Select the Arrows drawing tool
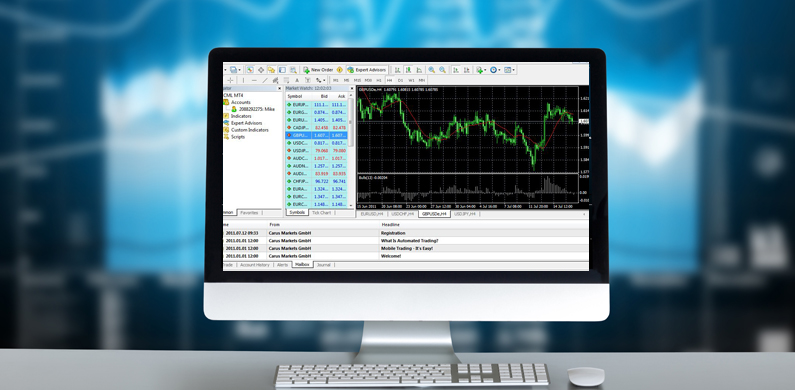Image resolution: width=795 pixels, height=390 pixels. [318, 80]
